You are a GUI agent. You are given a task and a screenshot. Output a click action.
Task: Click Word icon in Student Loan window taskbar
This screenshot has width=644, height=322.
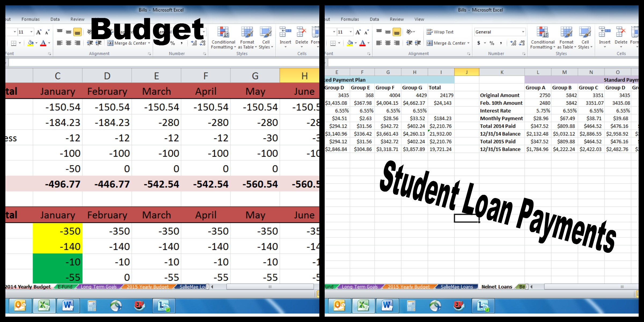point(387,306)
